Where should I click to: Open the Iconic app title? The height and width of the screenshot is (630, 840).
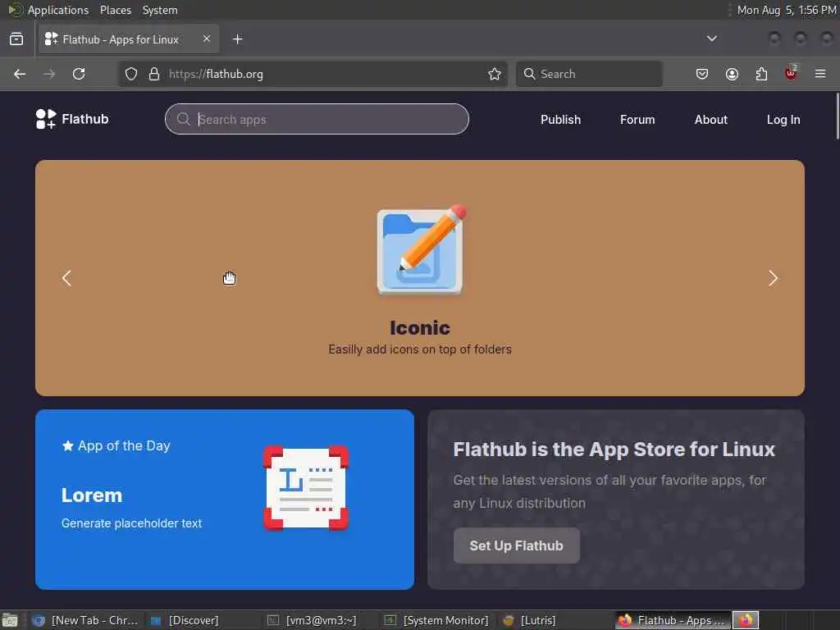pos(420,328)
